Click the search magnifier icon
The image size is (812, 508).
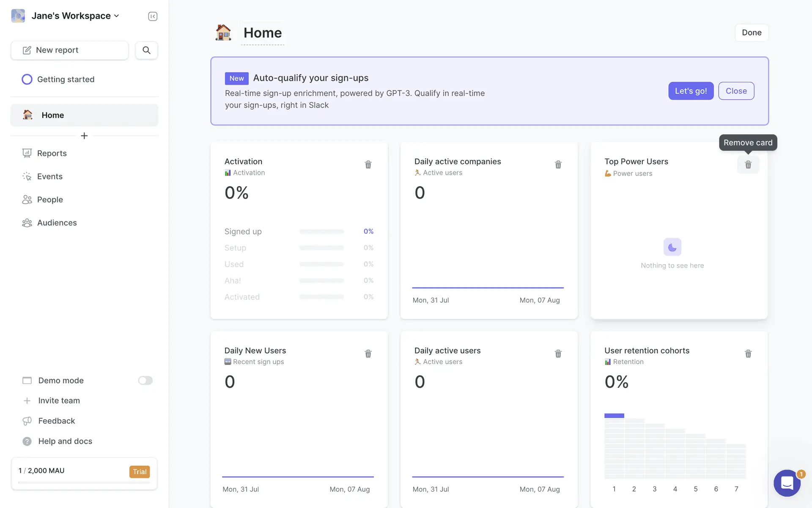[146, 50]
